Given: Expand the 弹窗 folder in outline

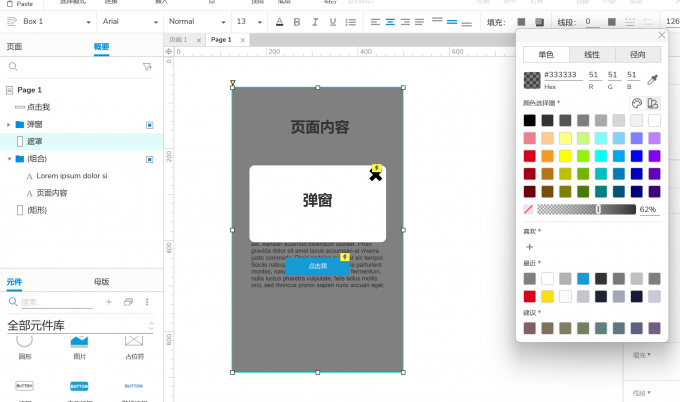Looking at the screenshot, I should [x=8, y=124].
